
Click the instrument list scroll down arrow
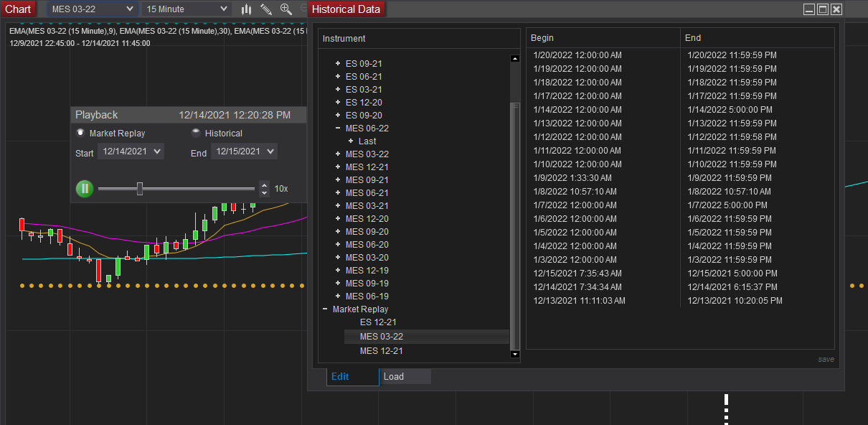point(514,354)
